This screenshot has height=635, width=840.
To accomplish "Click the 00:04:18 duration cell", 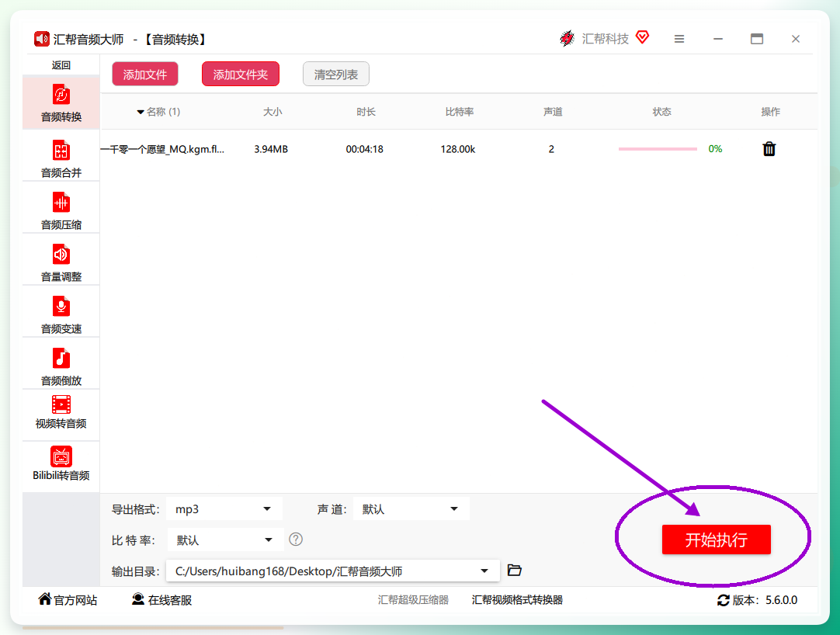I will [364, 149].
